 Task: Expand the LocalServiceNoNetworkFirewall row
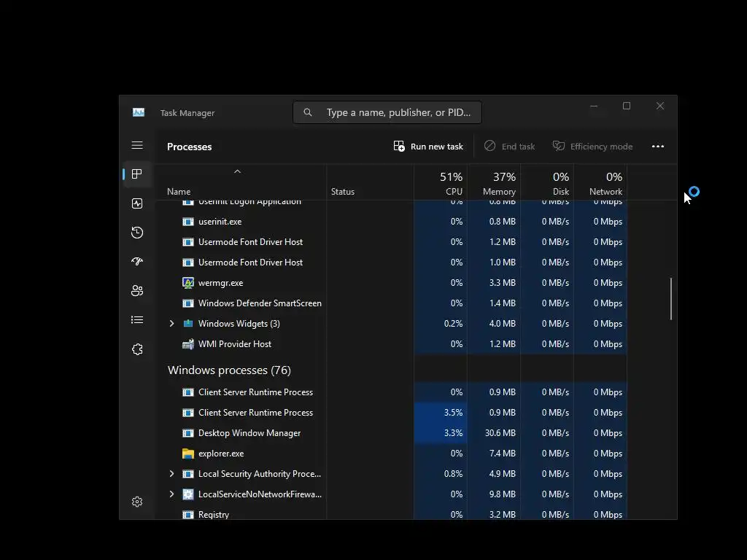(171, 494)
